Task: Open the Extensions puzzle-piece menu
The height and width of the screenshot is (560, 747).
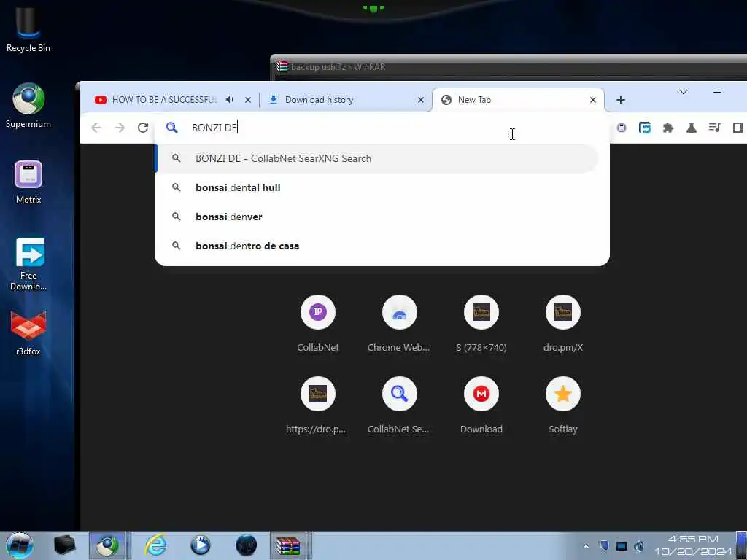Action: (x=668, y=128)
